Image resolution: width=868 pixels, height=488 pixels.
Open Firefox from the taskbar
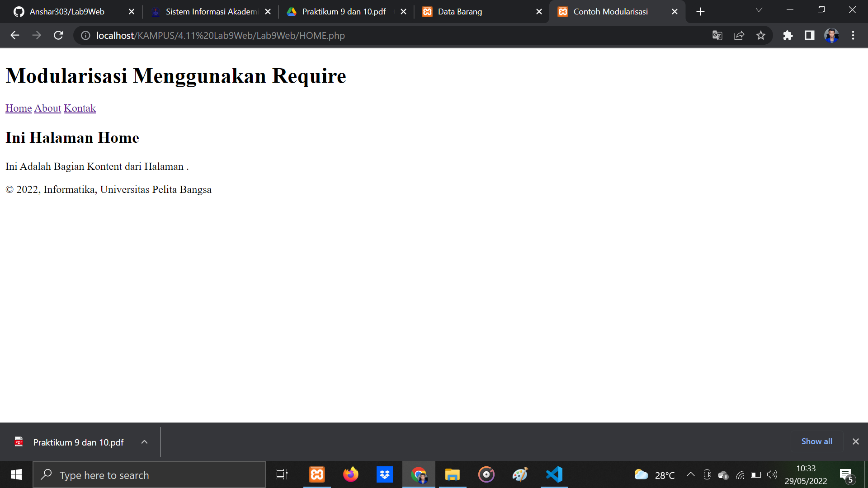coord(351,474)
